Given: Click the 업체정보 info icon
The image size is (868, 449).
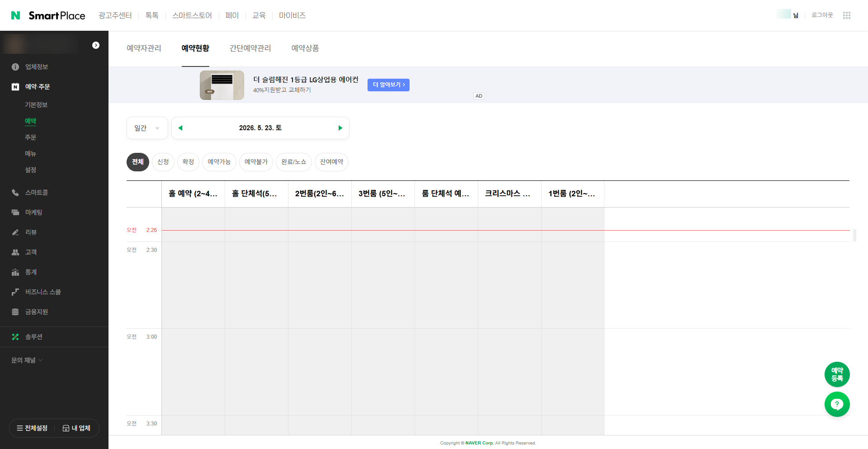Looking at the screenshot, I should tap(15, 67).
